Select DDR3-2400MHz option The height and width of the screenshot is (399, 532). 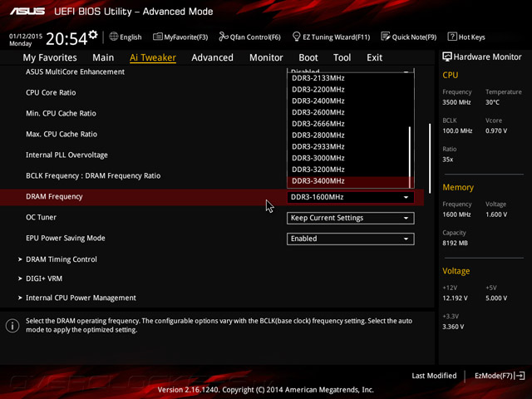click(x=347, y=101)
